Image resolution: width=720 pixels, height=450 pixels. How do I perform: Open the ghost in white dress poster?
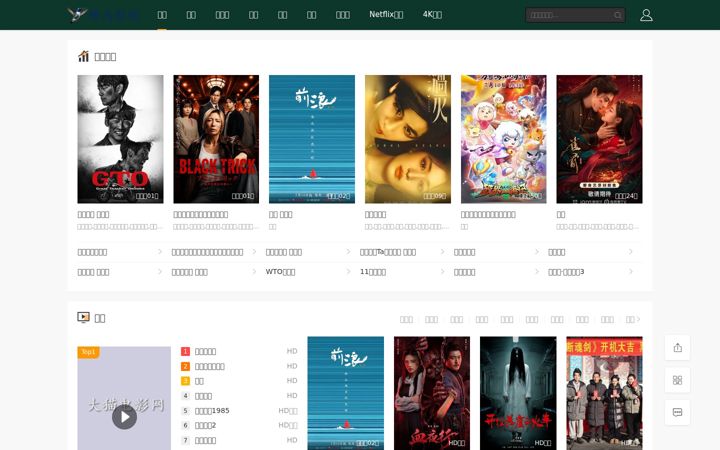[x=518, y=393]
